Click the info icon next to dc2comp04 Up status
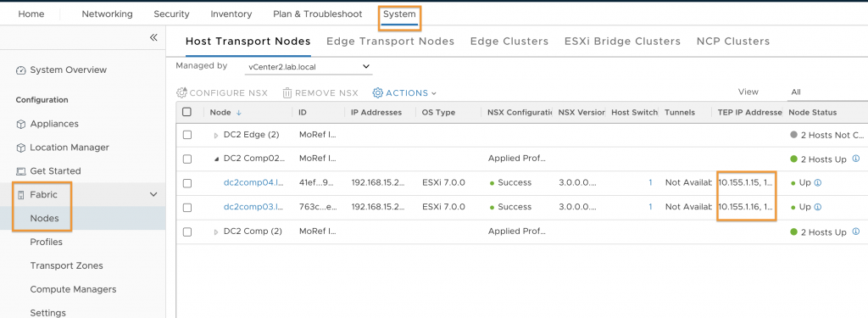 (x=818, y=183)
